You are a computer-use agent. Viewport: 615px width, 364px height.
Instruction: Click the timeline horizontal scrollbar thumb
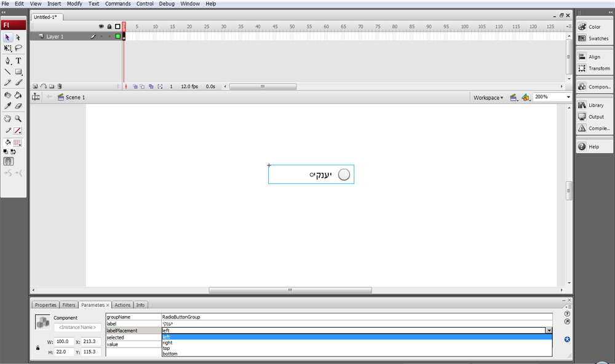pyautogui.click(x=263, y=87)
